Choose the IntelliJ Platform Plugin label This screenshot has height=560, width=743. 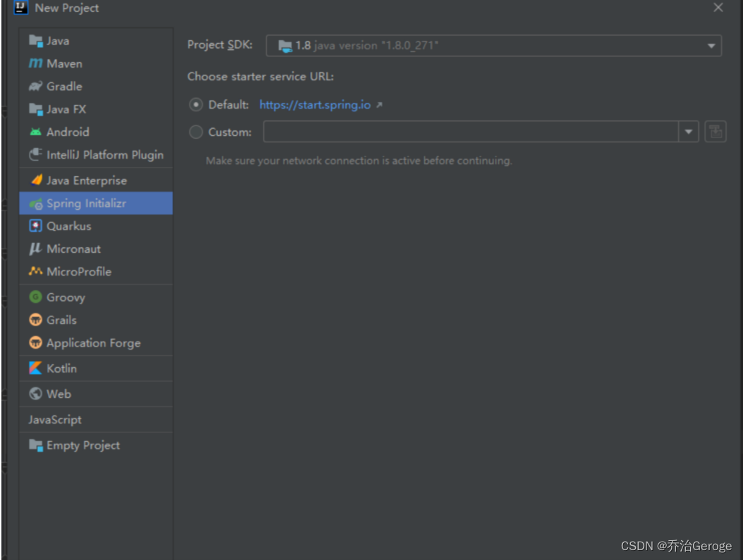coord(105,155)
